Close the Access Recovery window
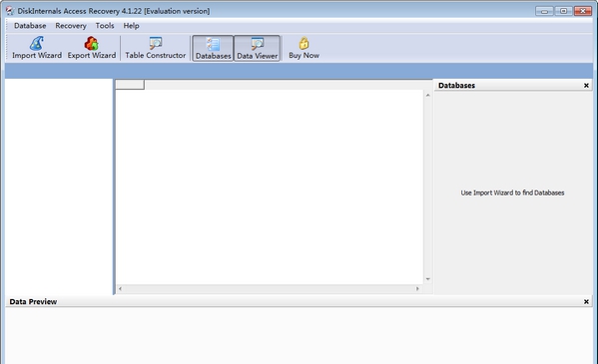The height and width of the screenshot is (364, 598). pyautogui.click(x=582, y=11)
